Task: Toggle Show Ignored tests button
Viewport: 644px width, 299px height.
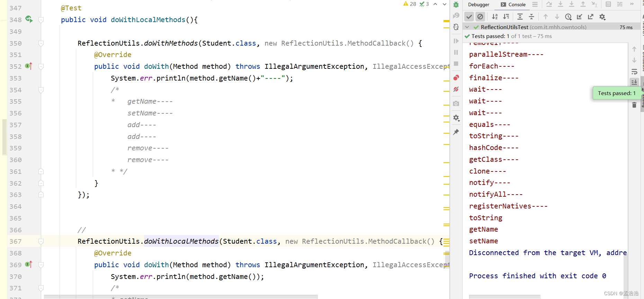Action: 480,17
